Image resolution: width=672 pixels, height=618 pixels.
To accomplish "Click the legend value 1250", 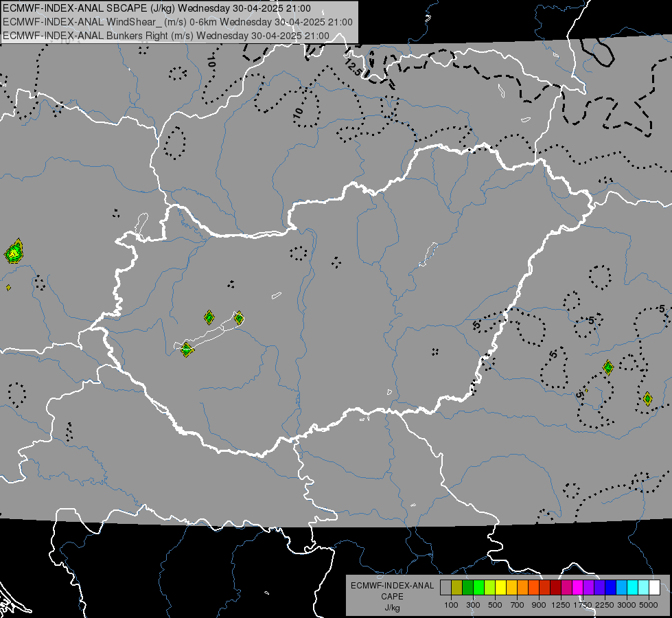I will [x=561, y=605].
